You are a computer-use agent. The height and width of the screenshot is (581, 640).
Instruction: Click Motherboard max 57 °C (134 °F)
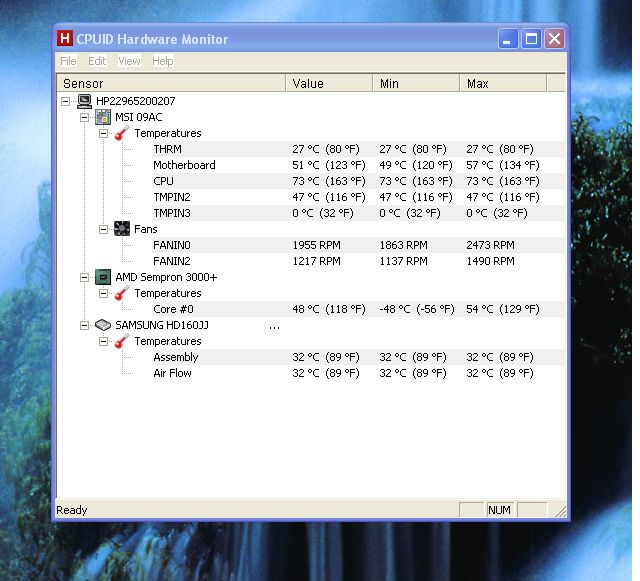[503, 165]
